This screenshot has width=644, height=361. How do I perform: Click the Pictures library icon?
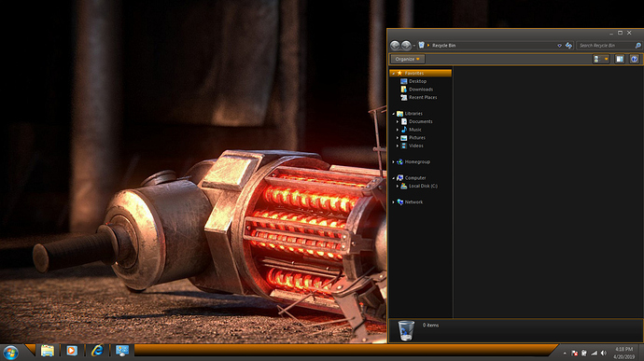tap(404, 137)
